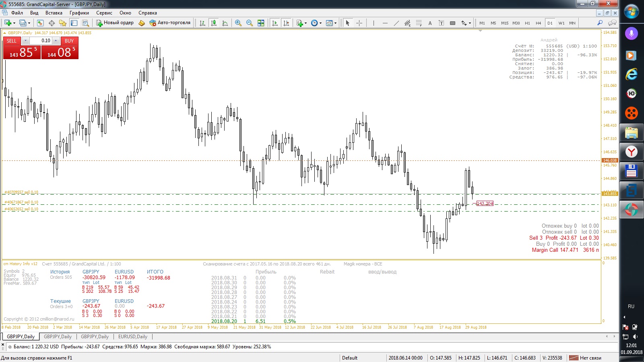644x362 pixels.
Task: Decrease lot volume with down arrow
Action: point(25,41)
